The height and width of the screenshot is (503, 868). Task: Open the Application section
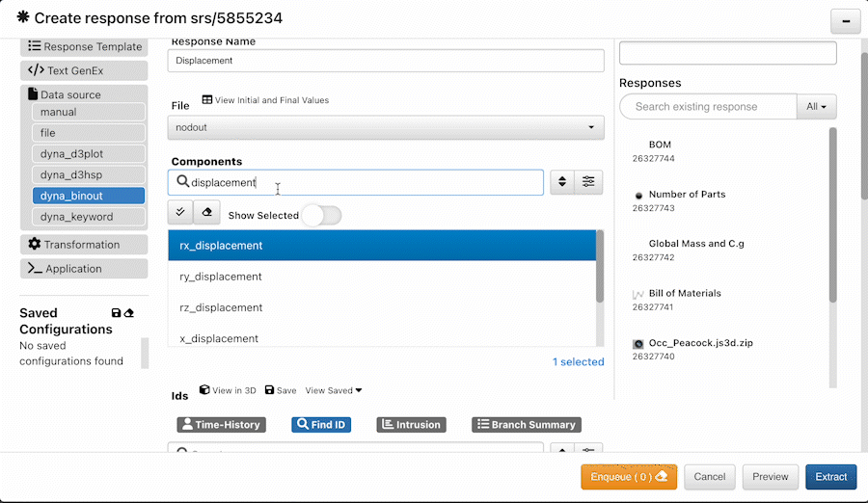84,269
